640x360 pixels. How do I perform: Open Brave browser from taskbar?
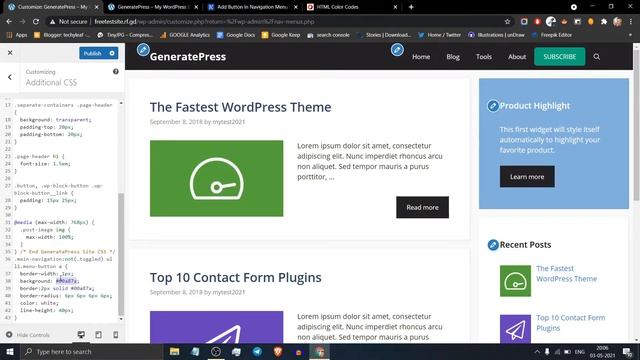coord(278,351)
